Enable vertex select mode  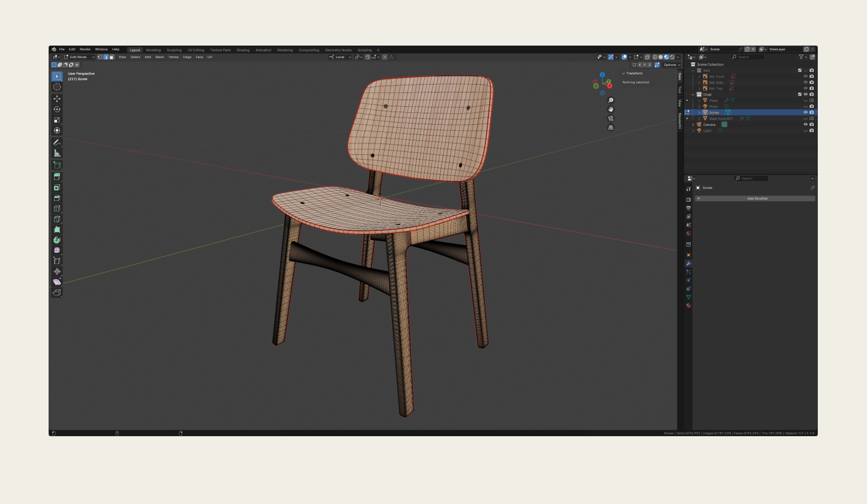click(100, 57)
